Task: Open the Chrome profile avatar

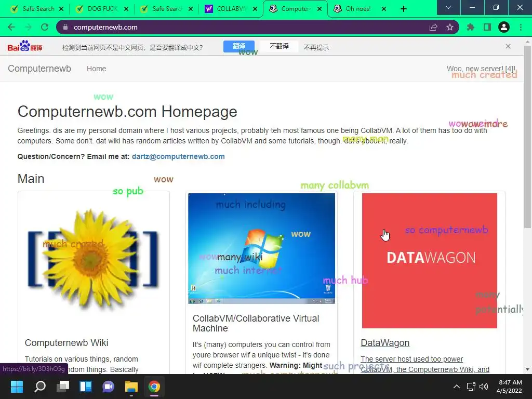Action: click(504, 27)
